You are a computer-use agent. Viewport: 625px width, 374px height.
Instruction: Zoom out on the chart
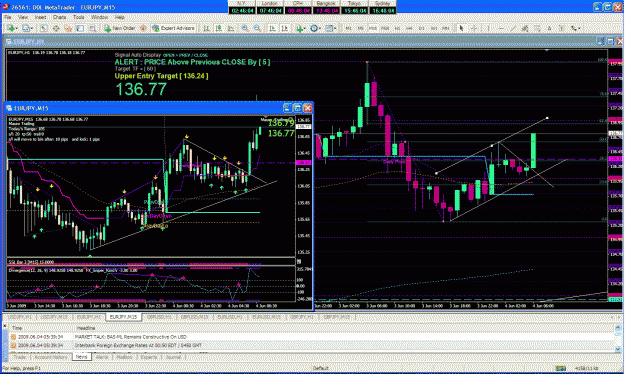point(257,28)
